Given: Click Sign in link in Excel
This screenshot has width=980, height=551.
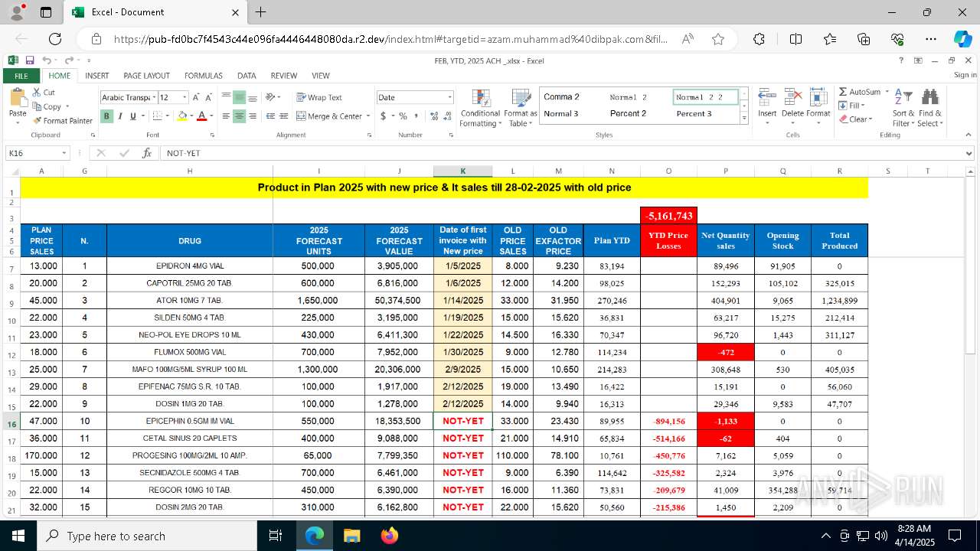Looking at the screenshot, I should 965,75.
